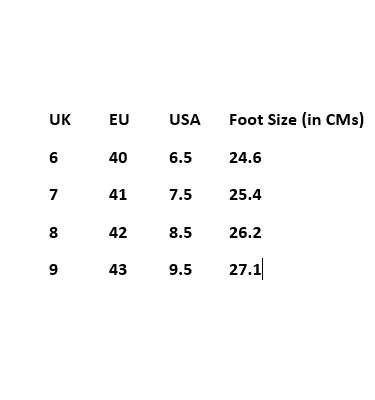Click EU size 42 entry

(118, 232)
